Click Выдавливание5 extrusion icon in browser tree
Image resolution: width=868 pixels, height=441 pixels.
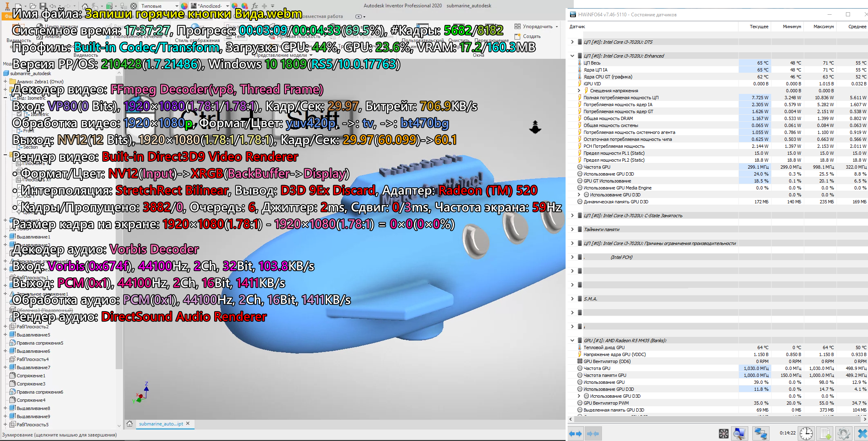pos(13,334)
